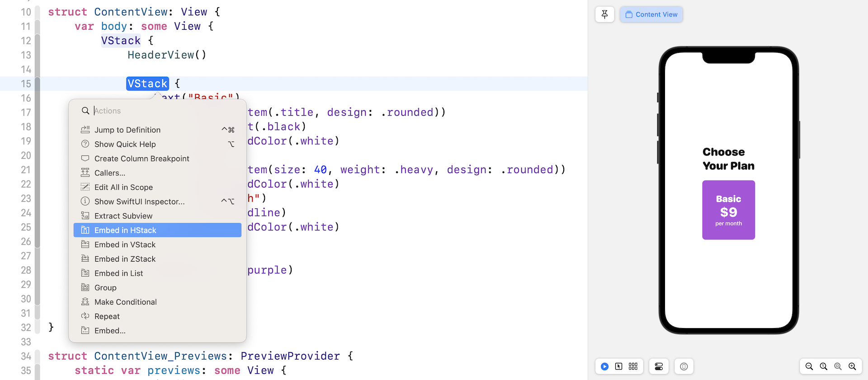Click the purple Basic plan card
Image resolution: width=868 pixels, height=380 pixels.
[728, 210]
